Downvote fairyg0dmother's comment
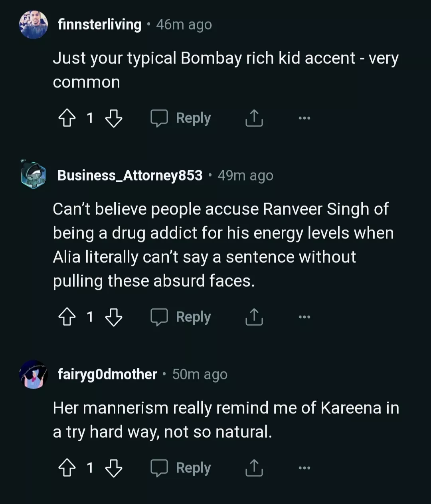431x504 pixels. pos(114,468)
